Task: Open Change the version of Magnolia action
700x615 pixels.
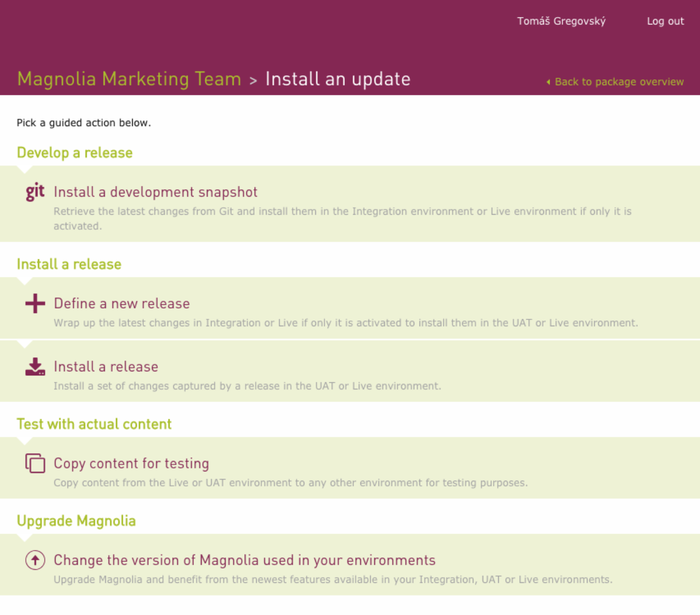Action: point(244,560)
